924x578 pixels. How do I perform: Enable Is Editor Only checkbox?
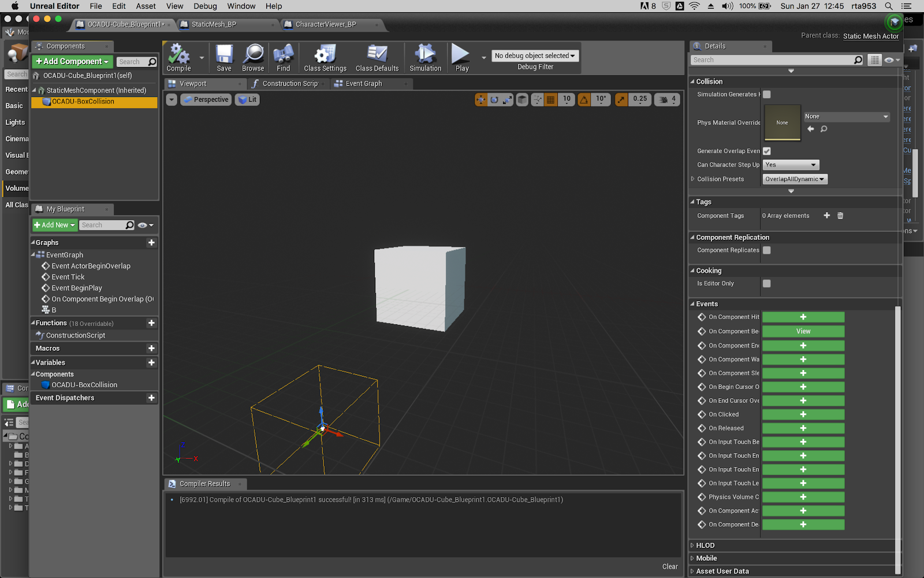[x=767, y=283]
